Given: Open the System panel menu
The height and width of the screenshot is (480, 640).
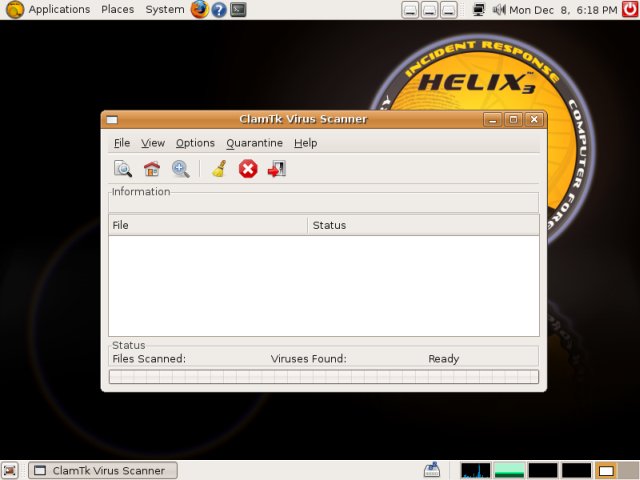Looking at the screenshot, I should [x=165, y=9].
